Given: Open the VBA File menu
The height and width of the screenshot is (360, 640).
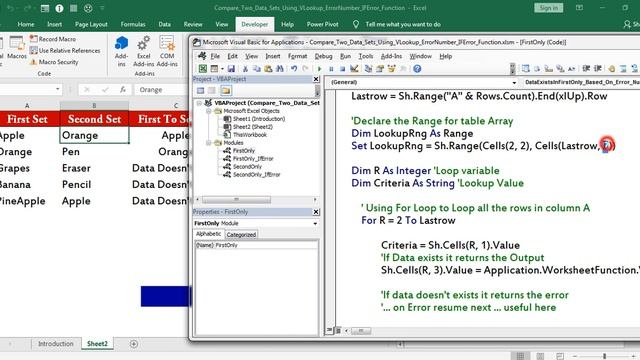Looking at the screenshot, I should [x=215, y=56].
